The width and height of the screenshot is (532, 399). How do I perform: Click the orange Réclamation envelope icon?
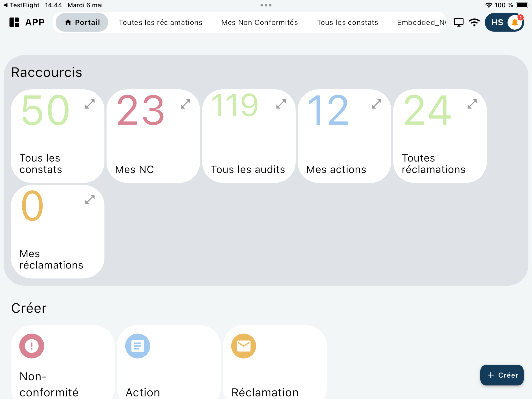pyautogui.click(x=244, y=346)
